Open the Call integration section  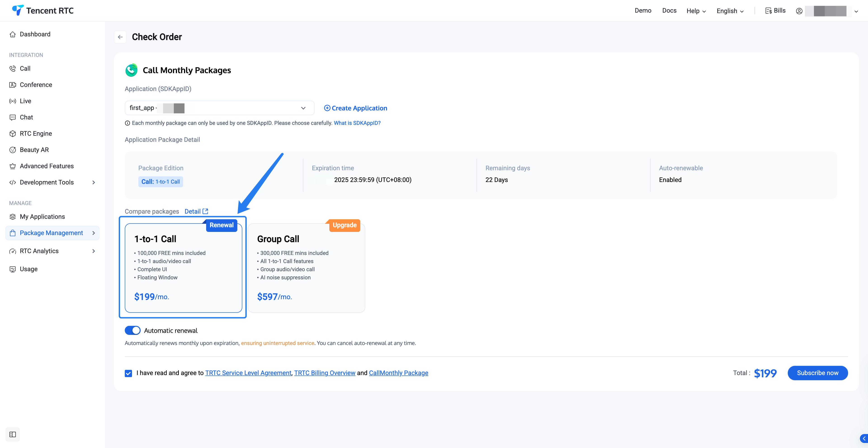[x=25, y=68]
